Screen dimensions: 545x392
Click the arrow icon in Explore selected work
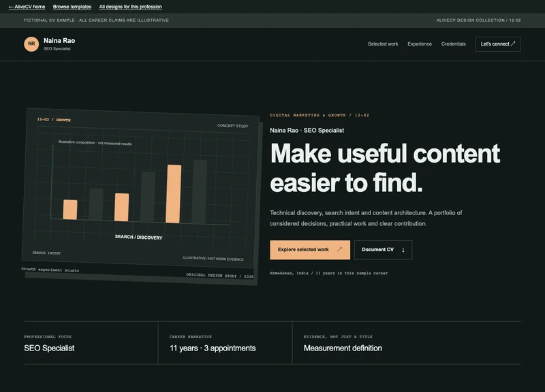tap(339, 249)
